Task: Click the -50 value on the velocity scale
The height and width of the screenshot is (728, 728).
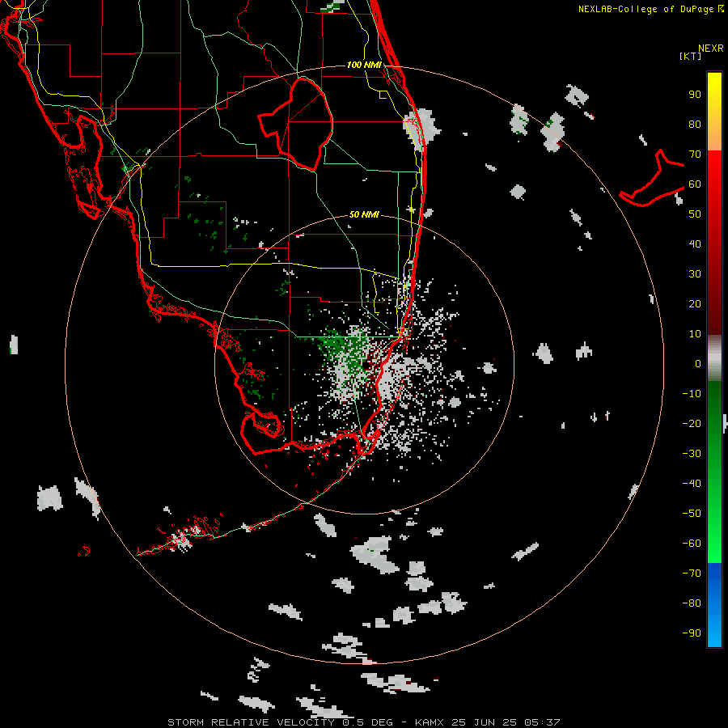Action: click(692, 514)
